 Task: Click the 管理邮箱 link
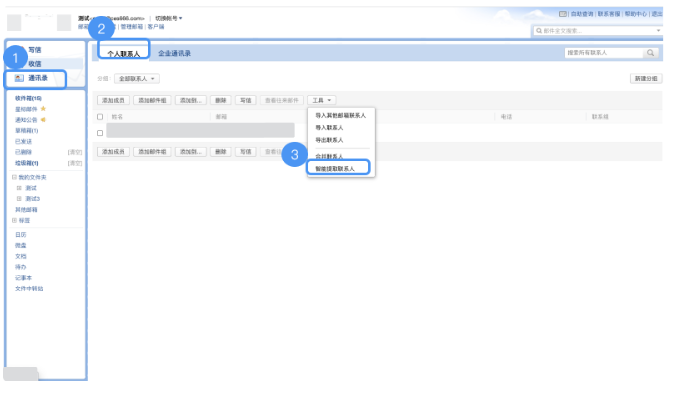click(132, 27)
